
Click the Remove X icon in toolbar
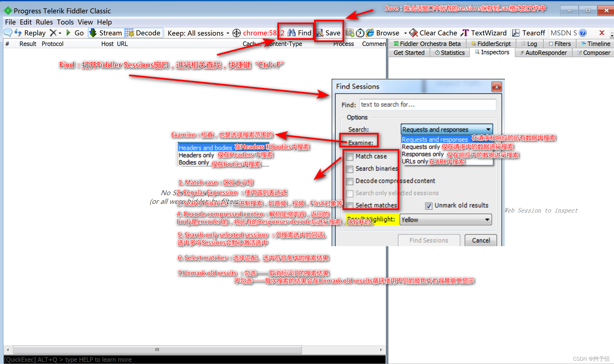click(x=53, y=33)
